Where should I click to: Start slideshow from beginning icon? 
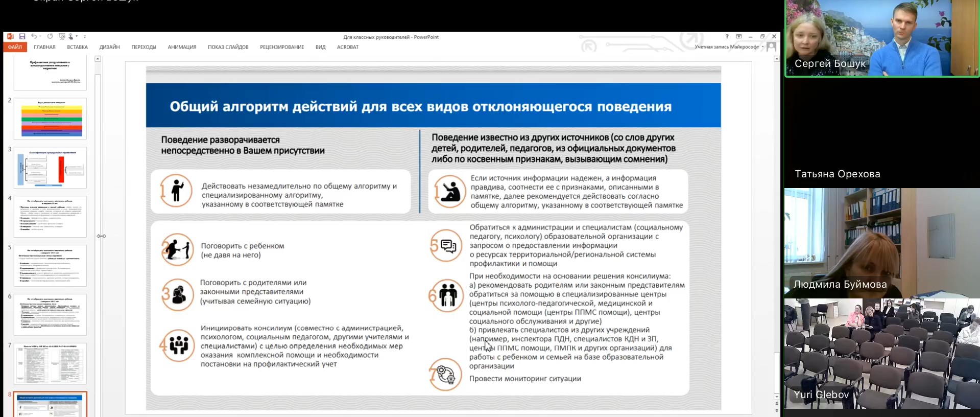tap(62, 37)
